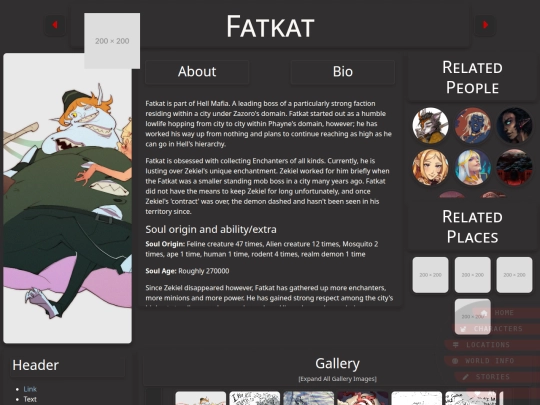
Task: View the main Fatkat character illustration
Action: [x=68, y=198]
